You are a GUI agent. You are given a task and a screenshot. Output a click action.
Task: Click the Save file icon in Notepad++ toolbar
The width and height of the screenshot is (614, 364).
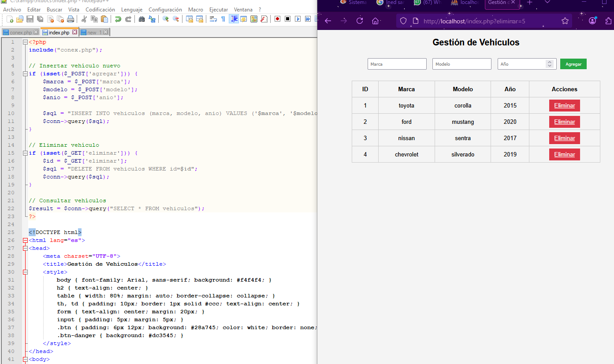point(30,19)
